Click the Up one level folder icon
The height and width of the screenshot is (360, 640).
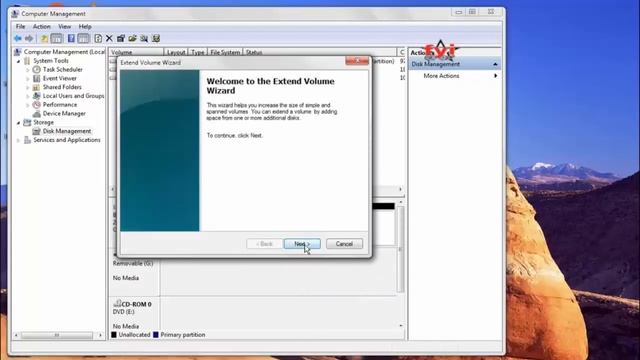point(44,38)
